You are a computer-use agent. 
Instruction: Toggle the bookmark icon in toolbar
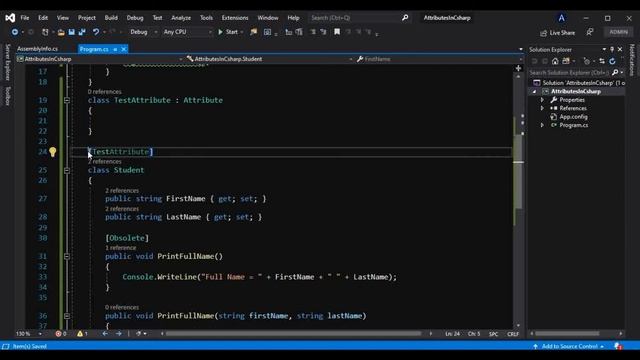[x=337, y=32]
